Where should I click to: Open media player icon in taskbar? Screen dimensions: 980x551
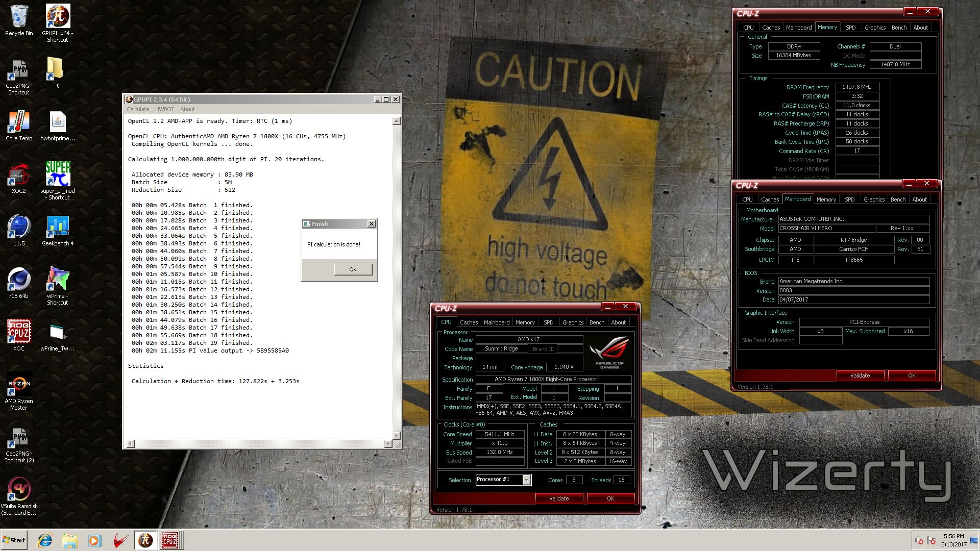(94, 540)
